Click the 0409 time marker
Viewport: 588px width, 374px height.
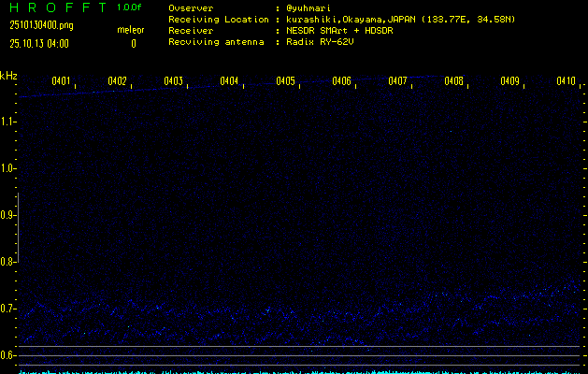(x=509, y=81)
